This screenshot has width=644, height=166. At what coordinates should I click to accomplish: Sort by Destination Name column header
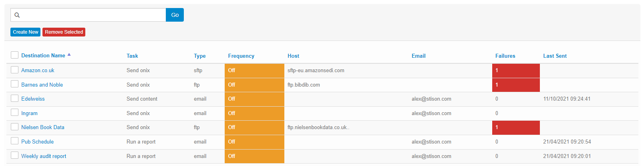click(x=43, y=56)
